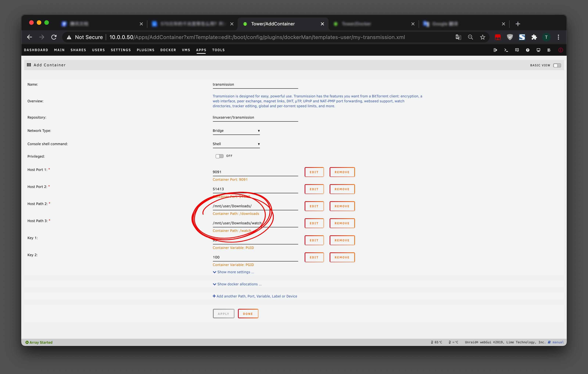Open the Network Type dropdown
The image size is (588, 374).
236,131
